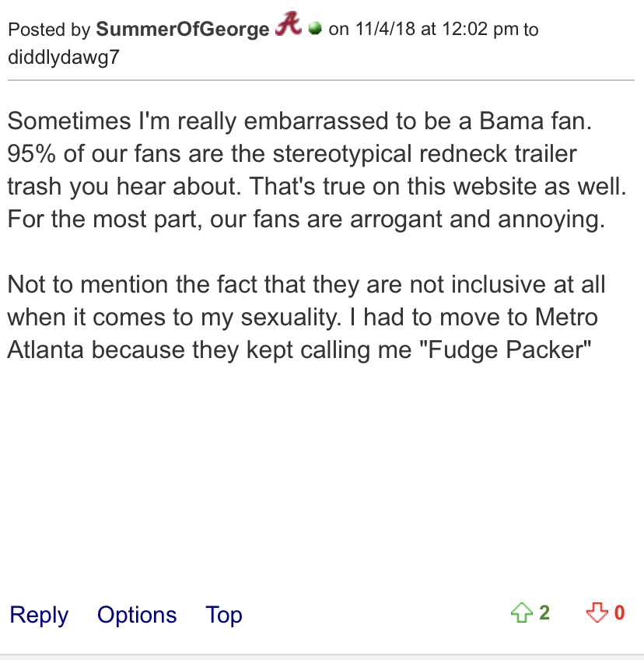This screenshot has height=660, width=644.
Task: Click the green online status dot
Action: (x=314, y=30)
